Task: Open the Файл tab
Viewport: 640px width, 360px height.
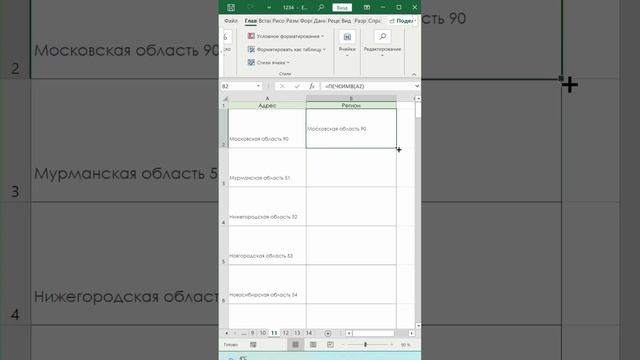Action: [x=231, y=20]
